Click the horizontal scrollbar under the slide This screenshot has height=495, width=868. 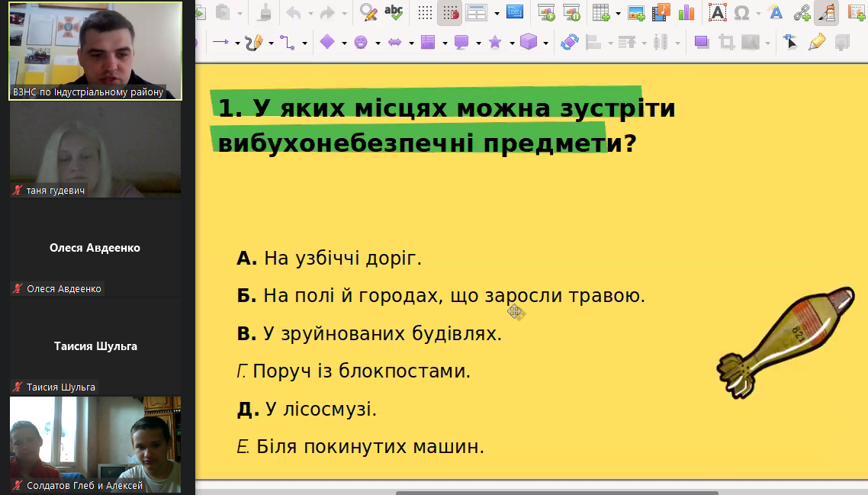click(558, 492)
